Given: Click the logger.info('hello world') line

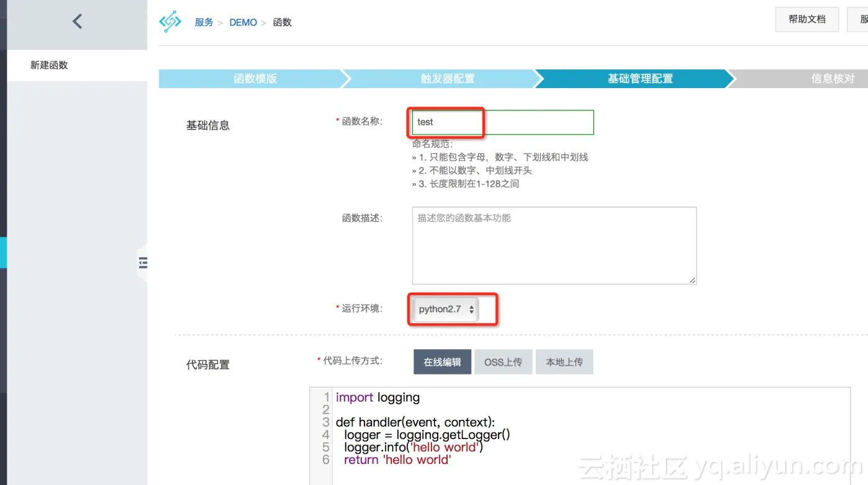Looking at the screenshot, I should [x=414, y=447].
